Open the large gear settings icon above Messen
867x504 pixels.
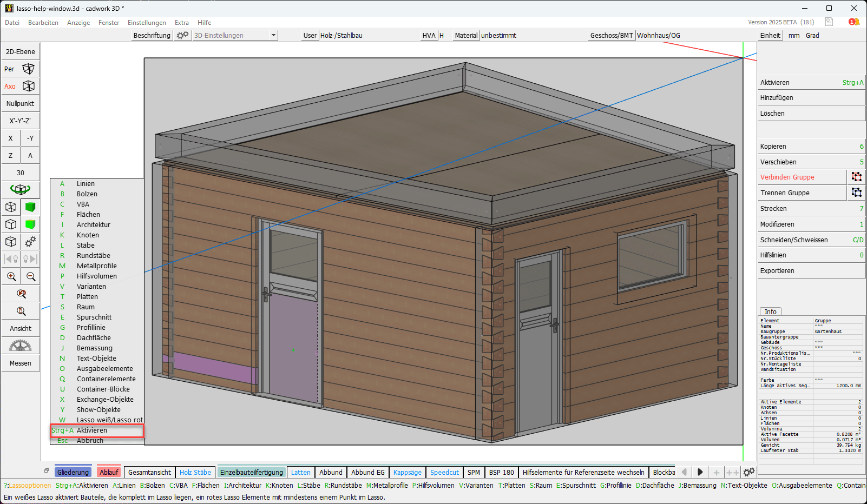click(21, 346)
